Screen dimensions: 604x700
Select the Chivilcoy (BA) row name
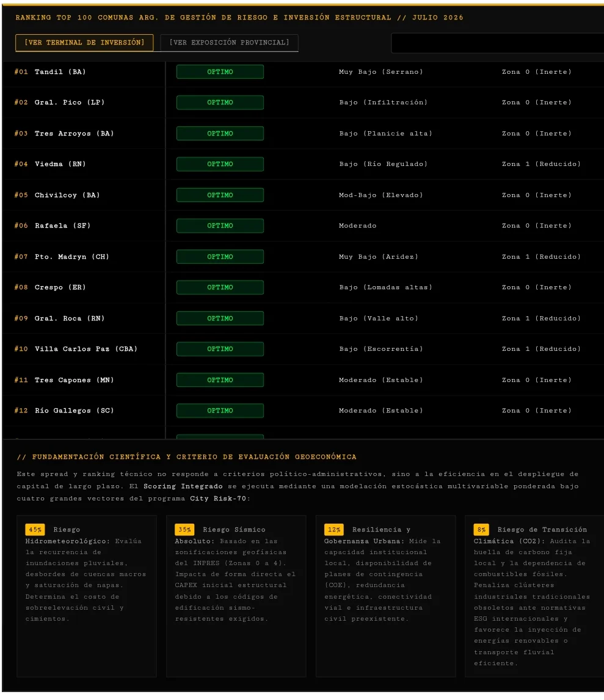pyautogui.click(x=67, y=195)
